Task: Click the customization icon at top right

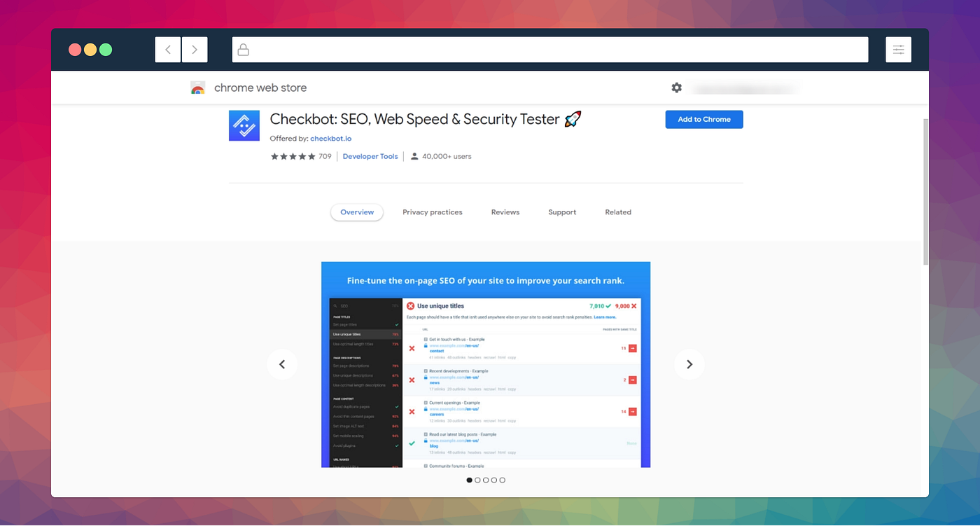Action: (898, 49)
